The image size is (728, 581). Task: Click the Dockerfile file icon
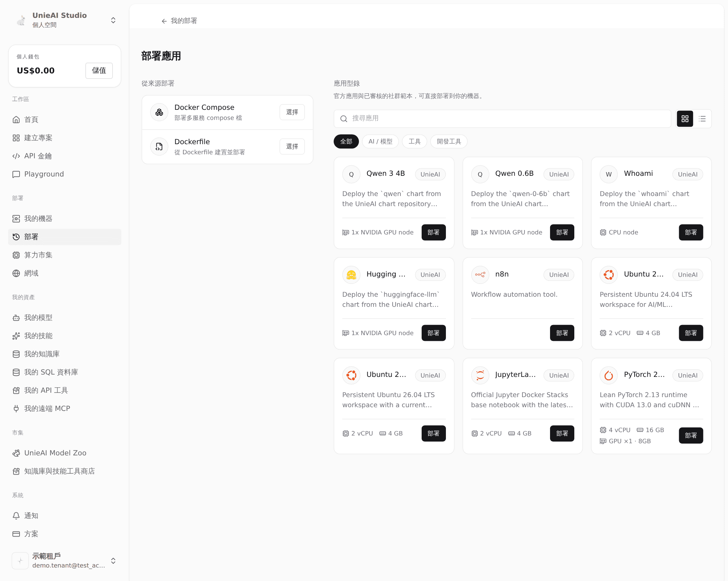pos(159,147)
